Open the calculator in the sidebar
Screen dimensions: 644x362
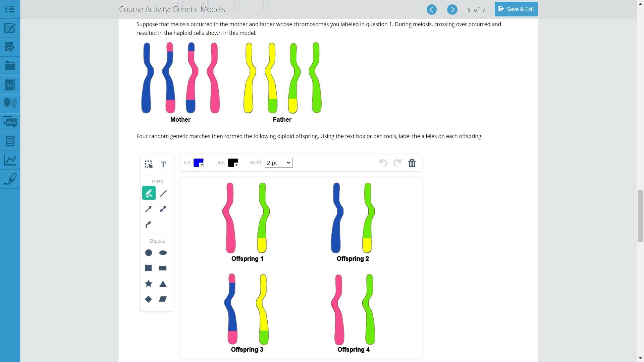tap(10, 141)
